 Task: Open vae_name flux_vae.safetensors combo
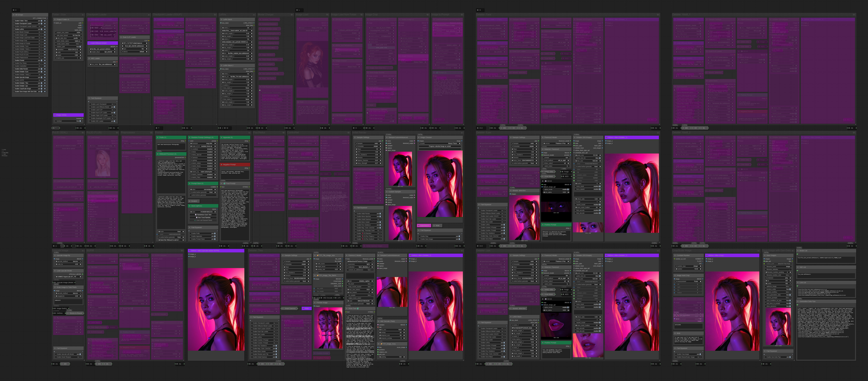pyautogui.click(x=103, y=65)
